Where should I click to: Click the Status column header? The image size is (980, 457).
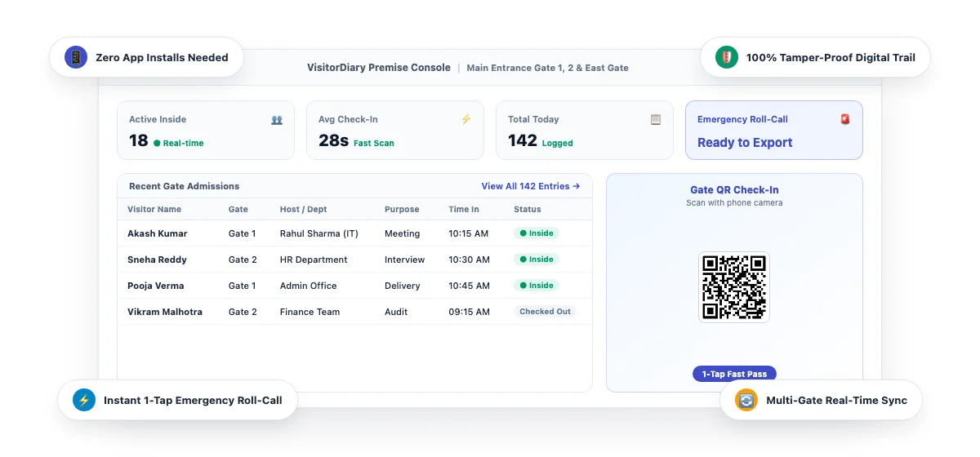pyautogui.click(x=528, y=210)
